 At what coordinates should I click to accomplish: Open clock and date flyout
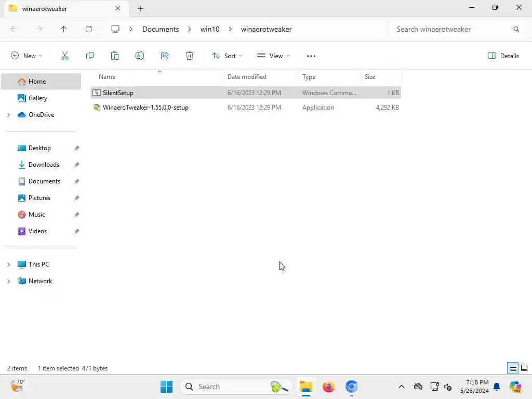[x=474, y=387]
